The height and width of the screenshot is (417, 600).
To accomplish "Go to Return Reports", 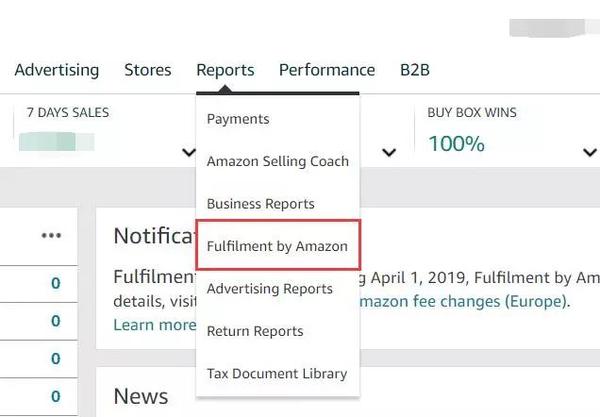I will tap(254, 331).
